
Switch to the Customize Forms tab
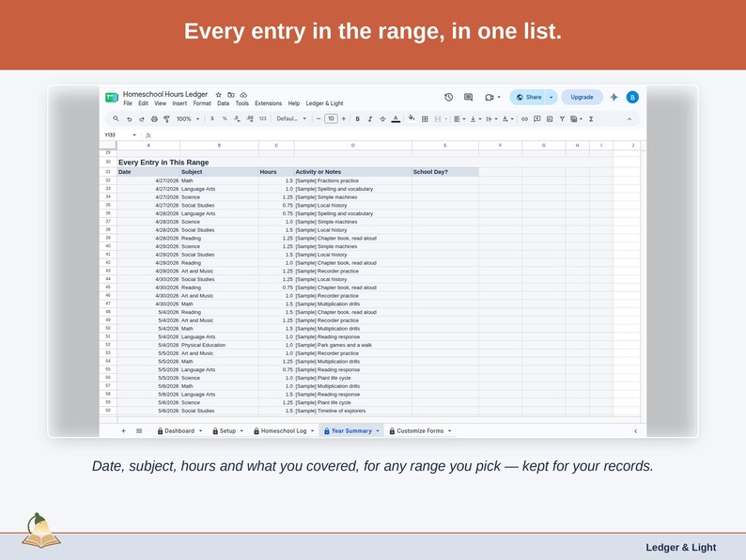point(420,431)
